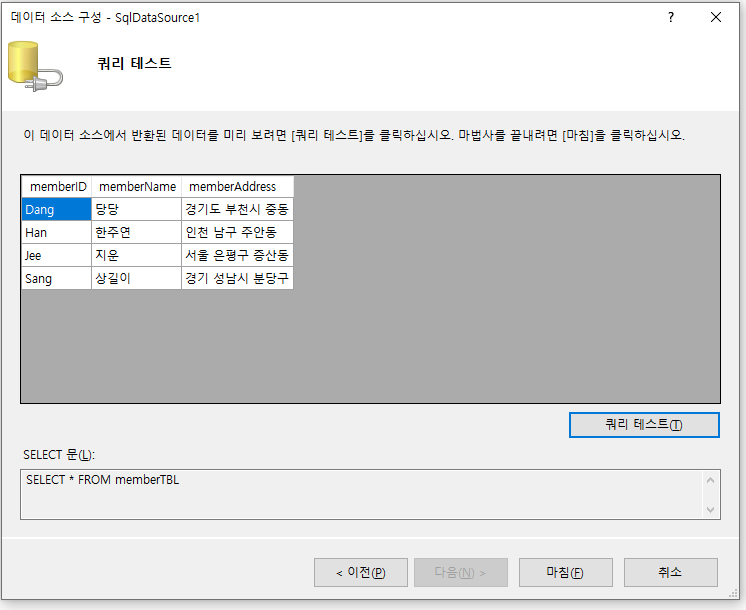Screen dimensions: 746x610
Task: Select the memberID column header
Action: (57, 187)
